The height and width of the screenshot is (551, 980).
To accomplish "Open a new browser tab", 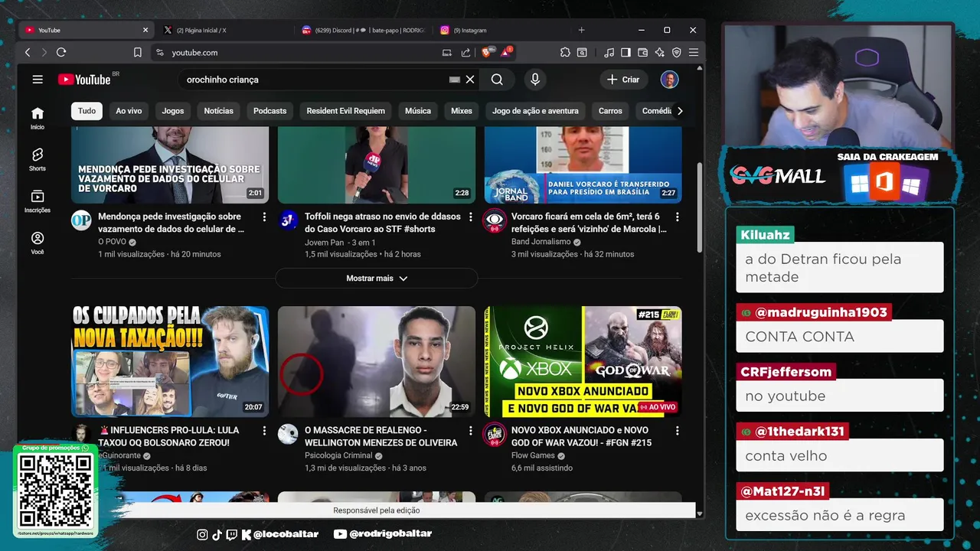I will point(581,30).
